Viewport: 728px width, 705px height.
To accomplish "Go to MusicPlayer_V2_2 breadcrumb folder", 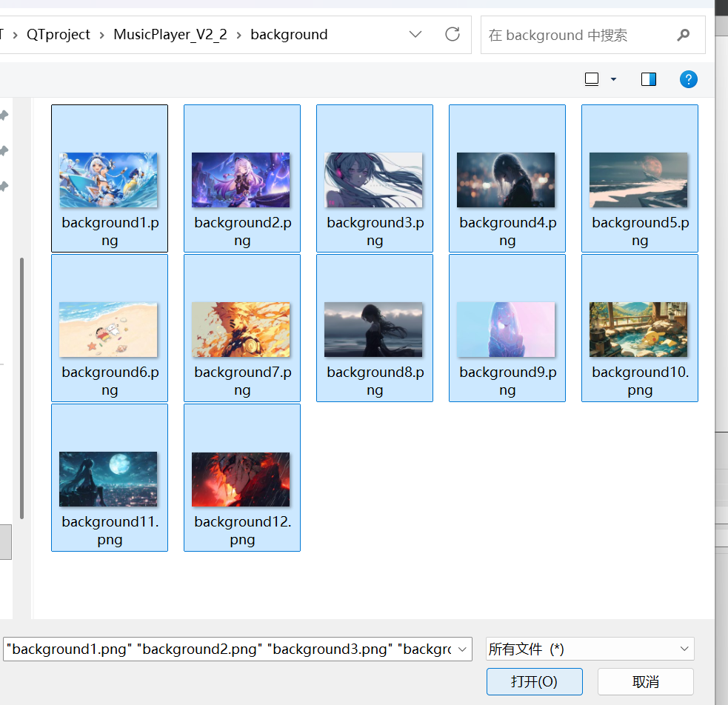I will pyautogui.click(x=170, y=35).
